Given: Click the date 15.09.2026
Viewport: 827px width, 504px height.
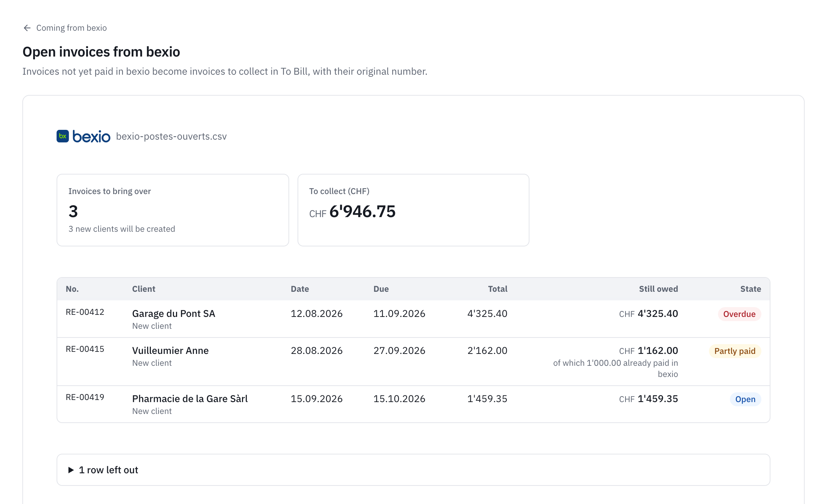Looking at the screenshot, I should (x=316, y=399).
